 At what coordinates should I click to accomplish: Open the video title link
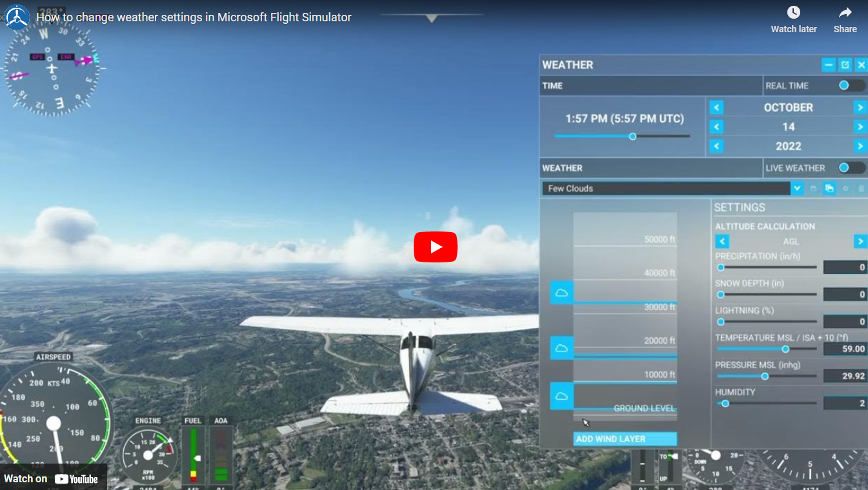point(193,17)
